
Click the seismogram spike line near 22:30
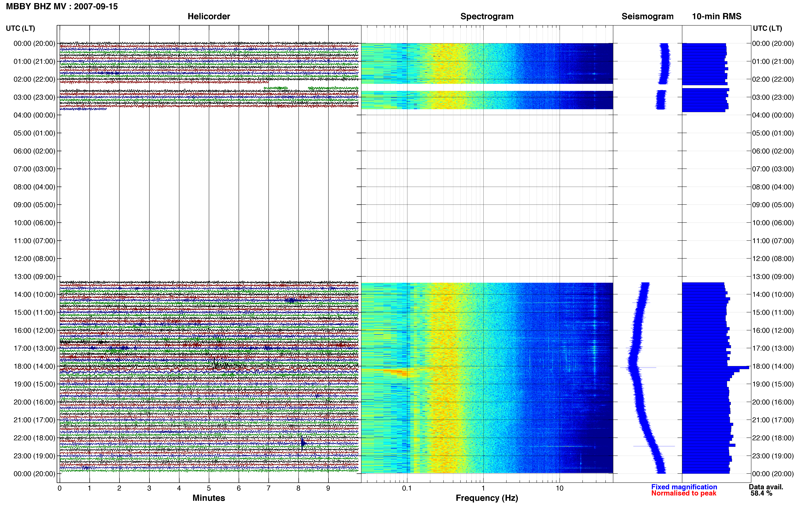click(x=654, y=446)
